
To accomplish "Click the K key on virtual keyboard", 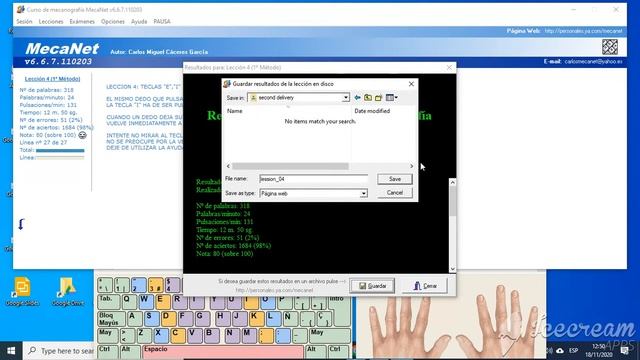I will point(257,319).
